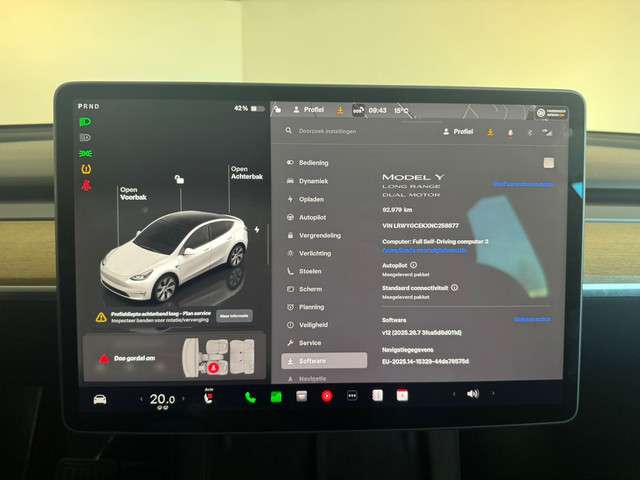Viewport: 640px width, 480px height.
Task: Open the Opladen settings section
Action: [312, 199]
